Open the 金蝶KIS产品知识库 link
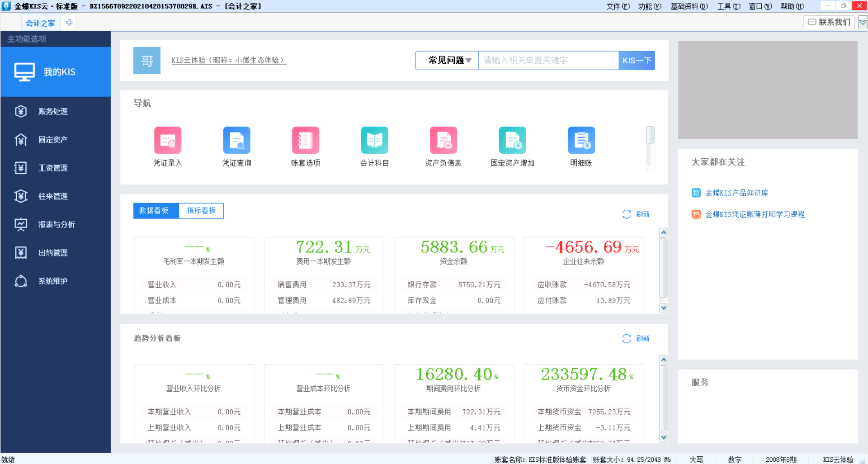 point(736,193)
